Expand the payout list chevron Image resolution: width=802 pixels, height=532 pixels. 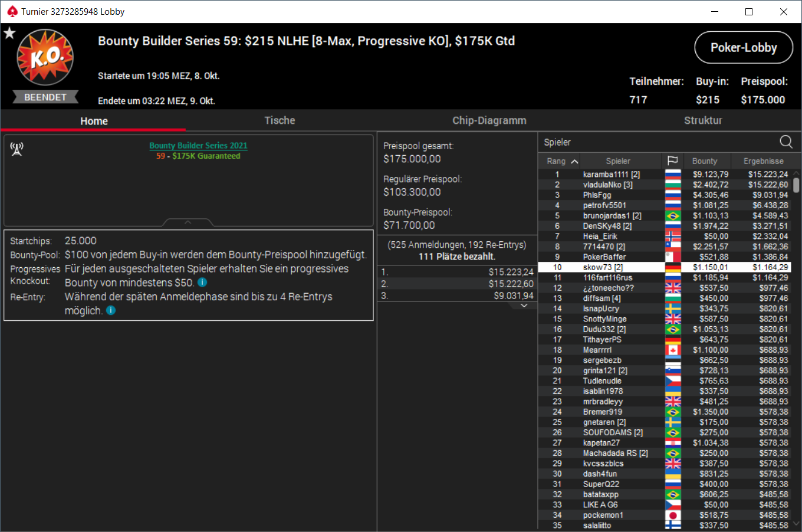(x=524, y=306)
